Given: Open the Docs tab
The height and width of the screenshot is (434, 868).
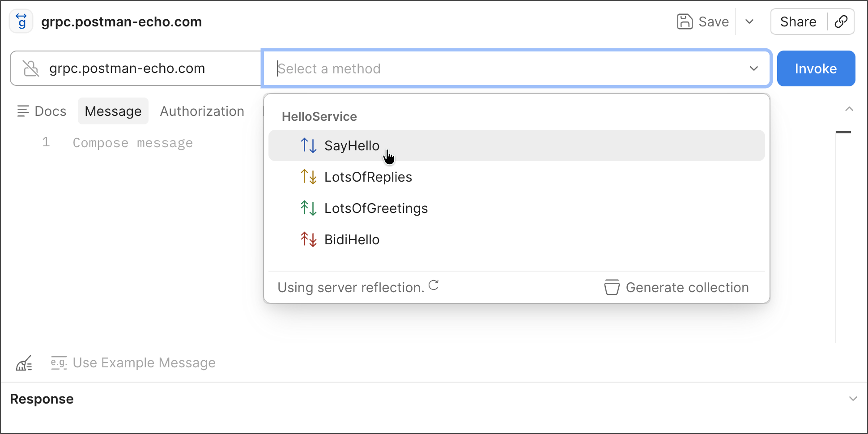Looking at the screenshot, I should coord(42,111).
